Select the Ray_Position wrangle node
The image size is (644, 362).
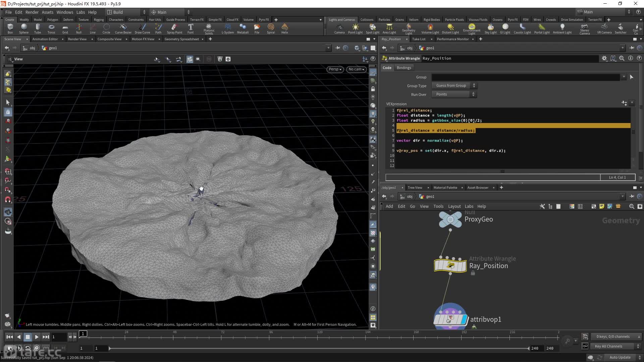(450, 266)
